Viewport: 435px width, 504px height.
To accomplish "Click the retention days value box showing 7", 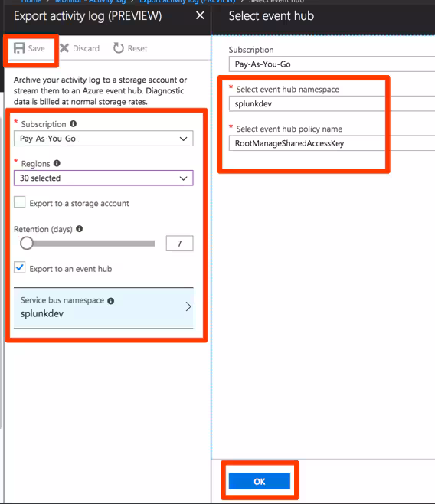I will [x=179, y=244].
